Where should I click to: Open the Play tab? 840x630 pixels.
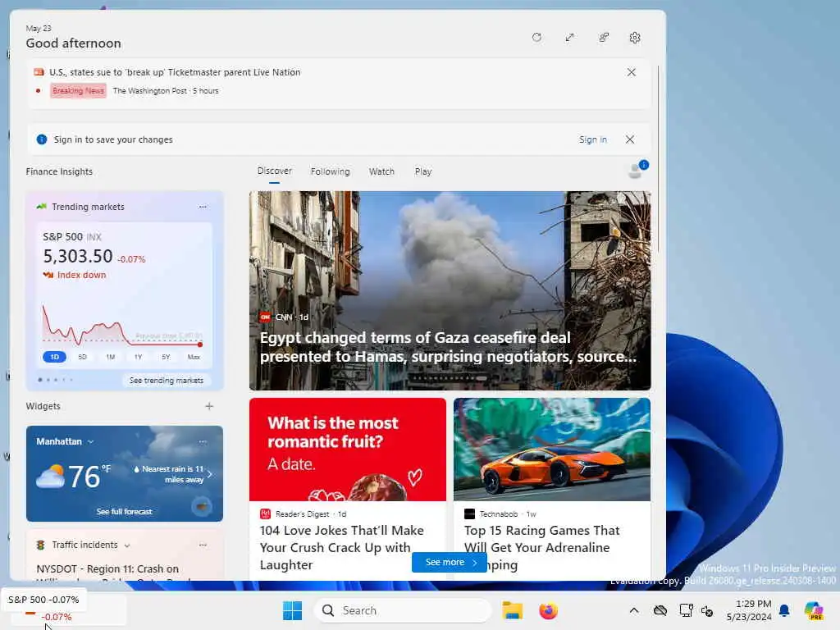point(422,171)
